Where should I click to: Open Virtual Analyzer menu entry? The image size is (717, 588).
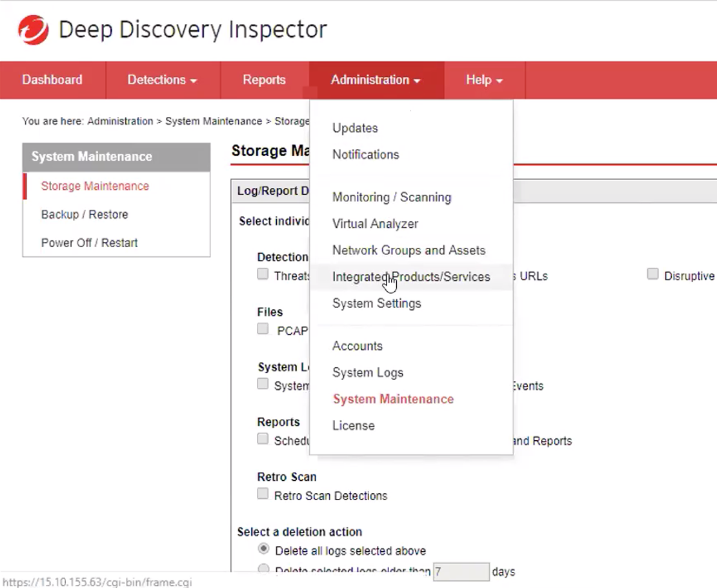(376, 223)
